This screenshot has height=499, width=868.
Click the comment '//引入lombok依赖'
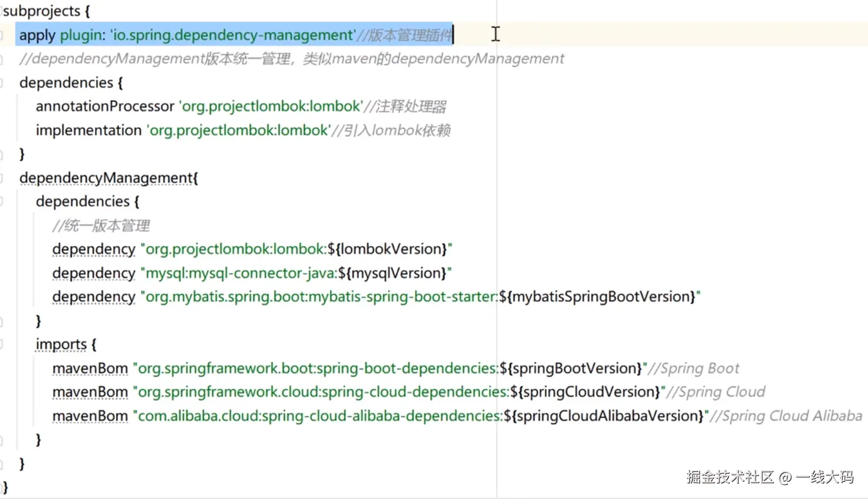coord(391,130)
